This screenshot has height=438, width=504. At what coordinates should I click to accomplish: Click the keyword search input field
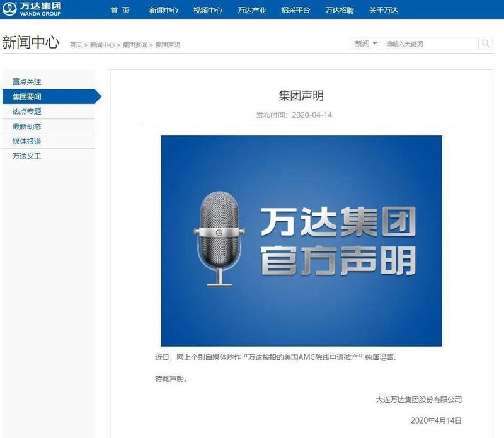point(430,43)
